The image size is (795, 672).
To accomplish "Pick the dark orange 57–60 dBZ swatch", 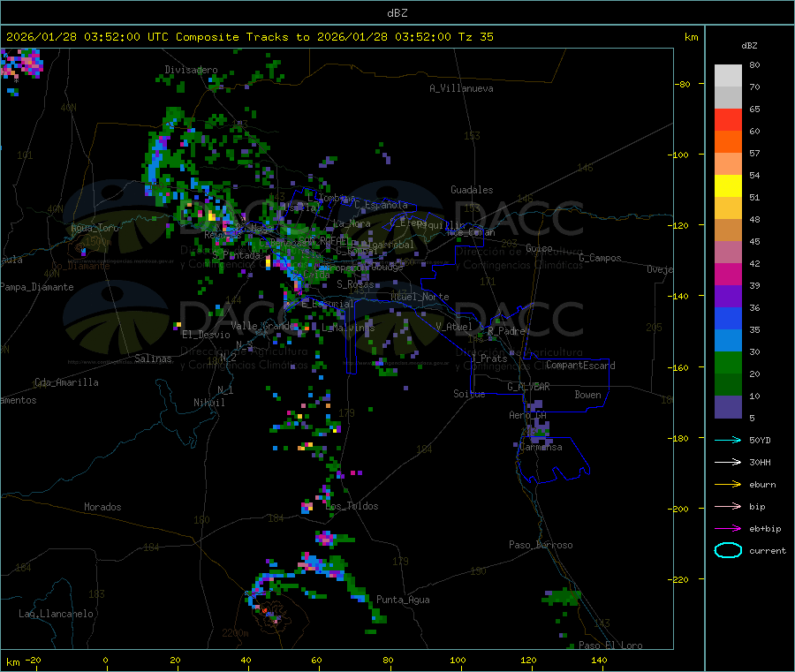I will [728, 142].
